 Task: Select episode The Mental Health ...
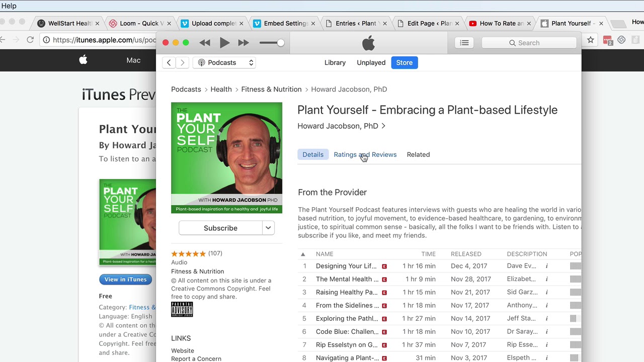click(x=347, y=279)
